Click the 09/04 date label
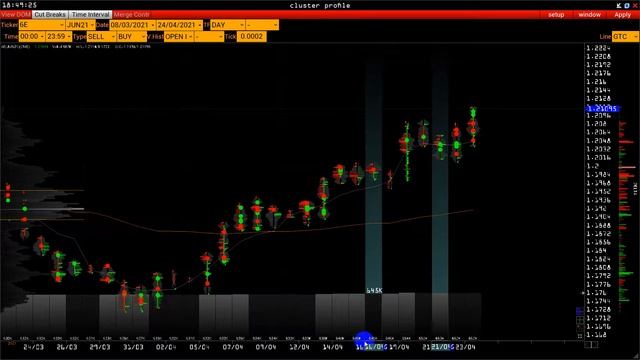 tap(266, 347)
